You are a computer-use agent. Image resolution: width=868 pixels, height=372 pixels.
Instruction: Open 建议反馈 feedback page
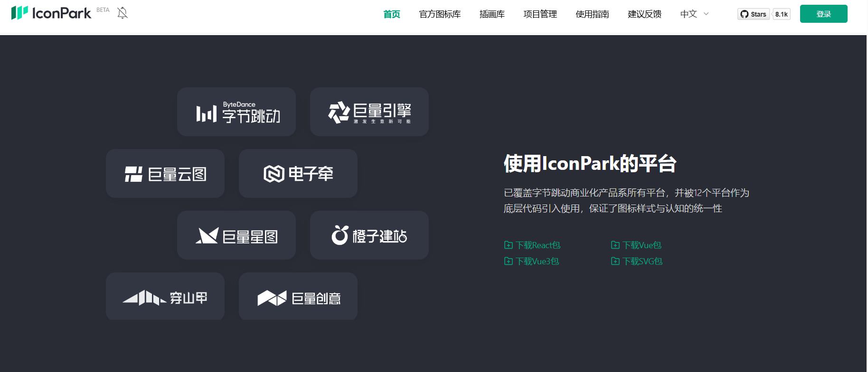pyautogui.click(x=645, y=14)
